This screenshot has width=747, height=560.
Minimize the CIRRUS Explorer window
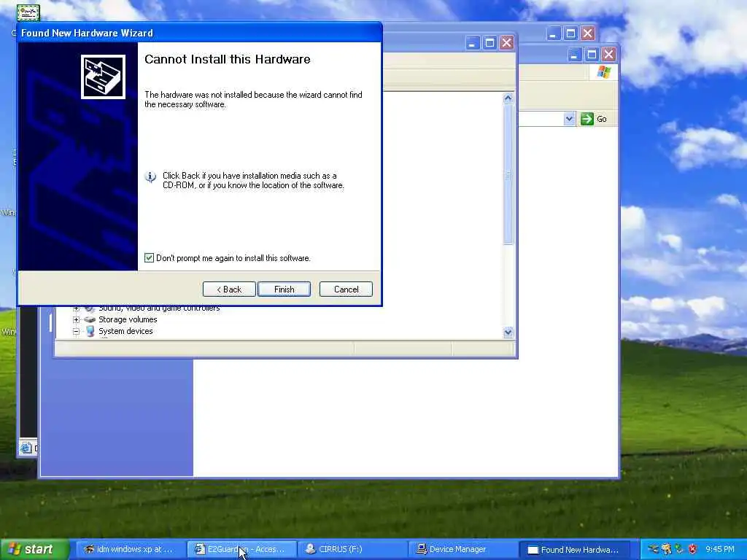(x=574, y=55)
